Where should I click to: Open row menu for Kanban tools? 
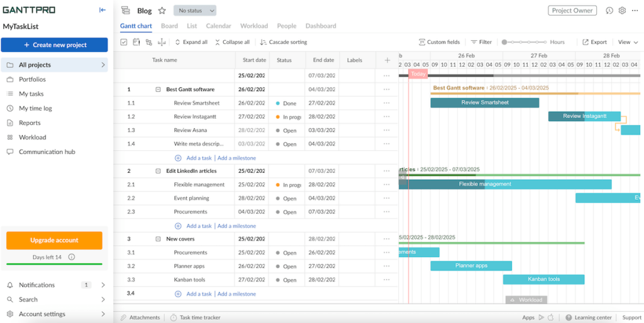[x=387, y=280]
